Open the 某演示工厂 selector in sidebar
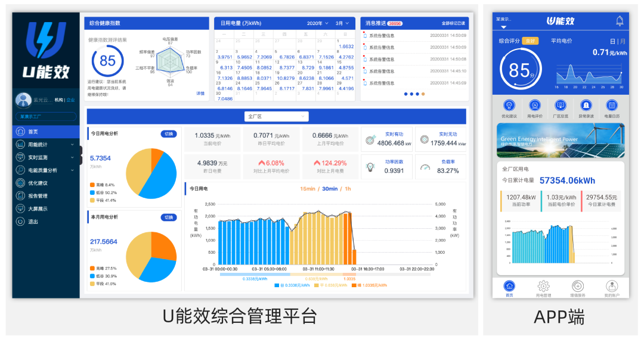This screenshot has height=339, width=644. 45,117
